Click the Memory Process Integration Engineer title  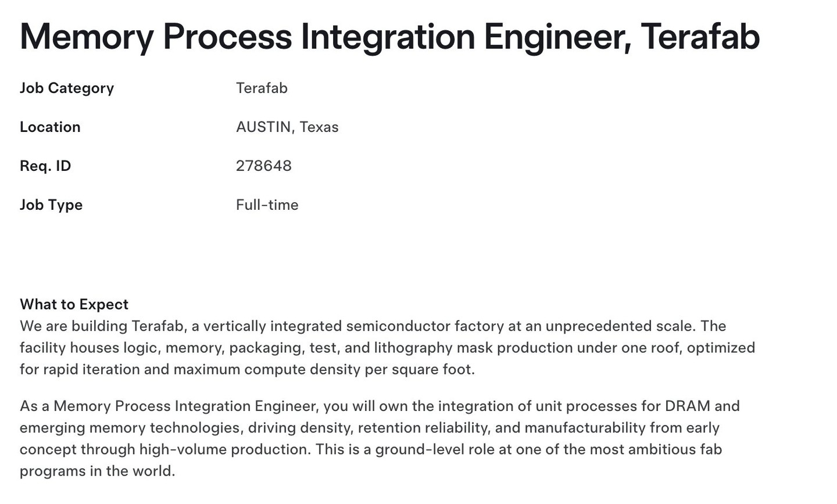pos(389,37)
